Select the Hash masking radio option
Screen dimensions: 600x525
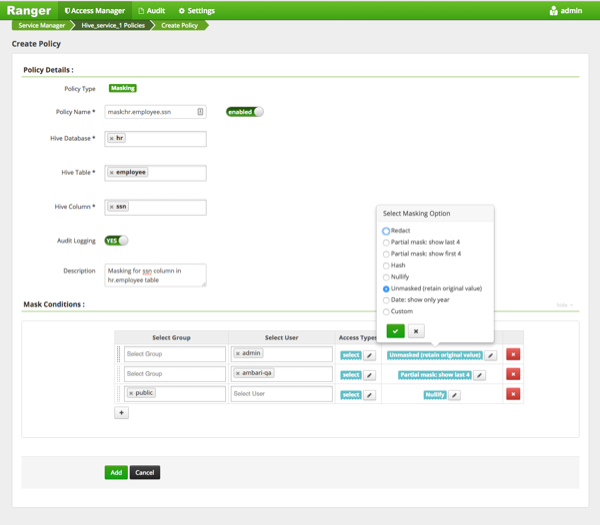tap(387, 265)
